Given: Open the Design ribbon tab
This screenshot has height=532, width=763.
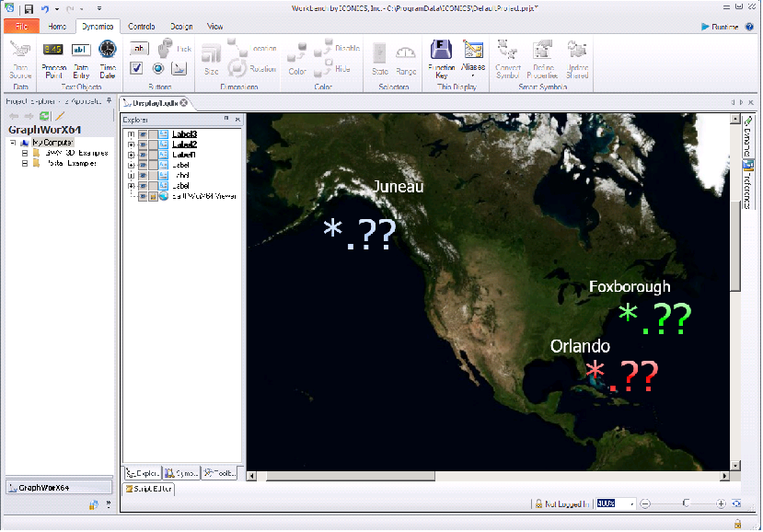Looking at the screenshot, I should (180, 26).
